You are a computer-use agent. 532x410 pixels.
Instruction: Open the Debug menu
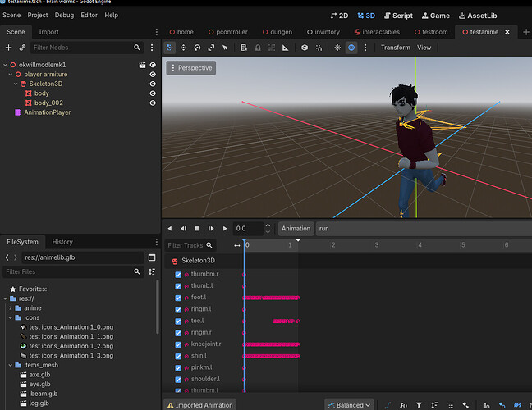click(64, 16)
